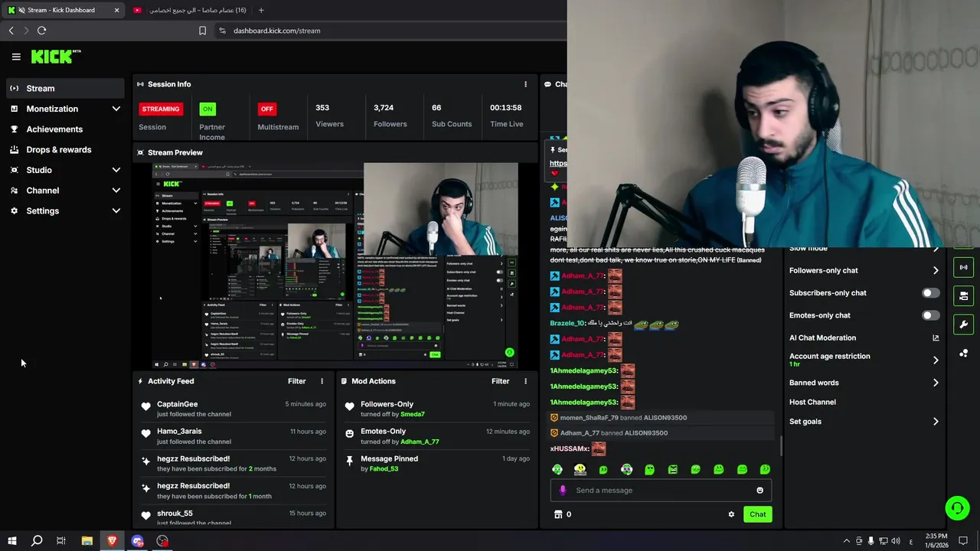Open Adham_A_77 link in Mod Actions
The height and width of the screenshot is (551, 980).
tap(420, 442)
